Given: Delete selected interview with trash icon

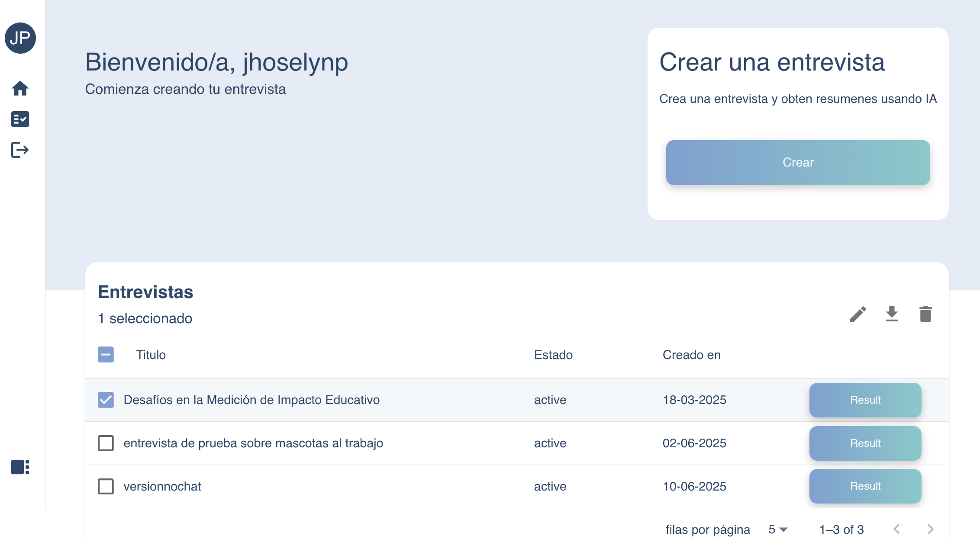Looking at the screenshot, I should tap(925, 314).
